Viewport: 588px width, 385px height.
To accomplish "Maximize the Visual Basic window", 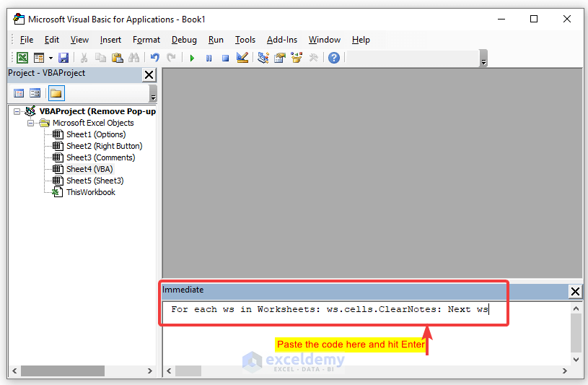I will pyautogui.click(x=534, y=19).
